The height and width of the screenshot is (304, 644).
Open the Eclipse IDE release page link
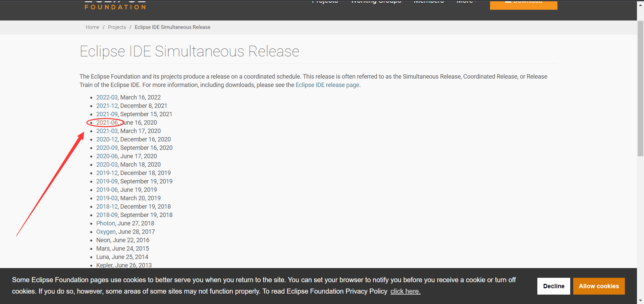[327, 85]
